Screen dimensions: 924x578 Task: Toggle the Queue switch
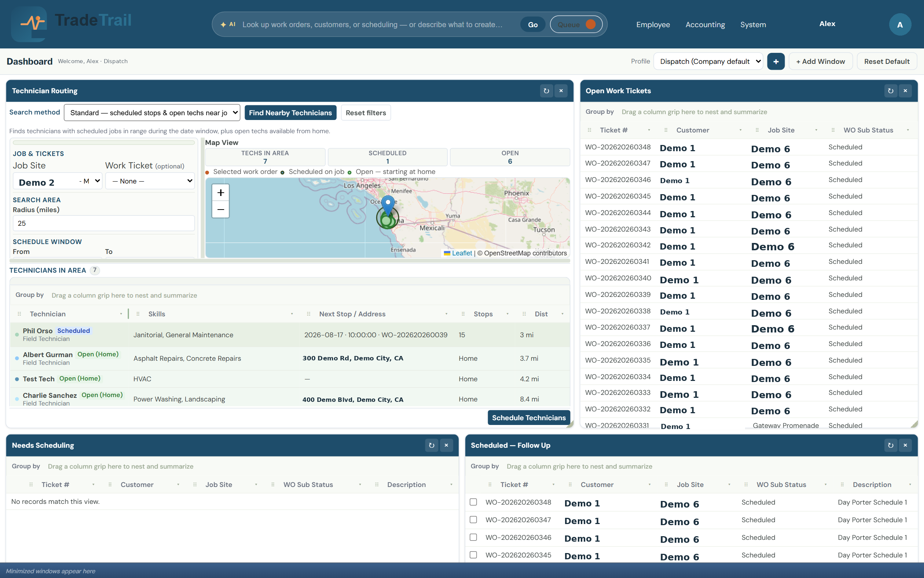(x=576, y=25)
